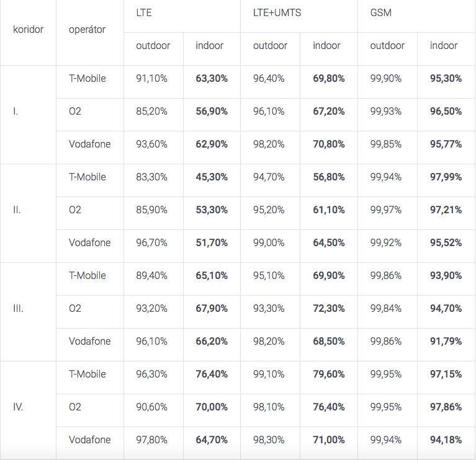This screenshot has height=460, width=476.
Task: Select the corridor III. row label
Action: click(x=18, y=308)
